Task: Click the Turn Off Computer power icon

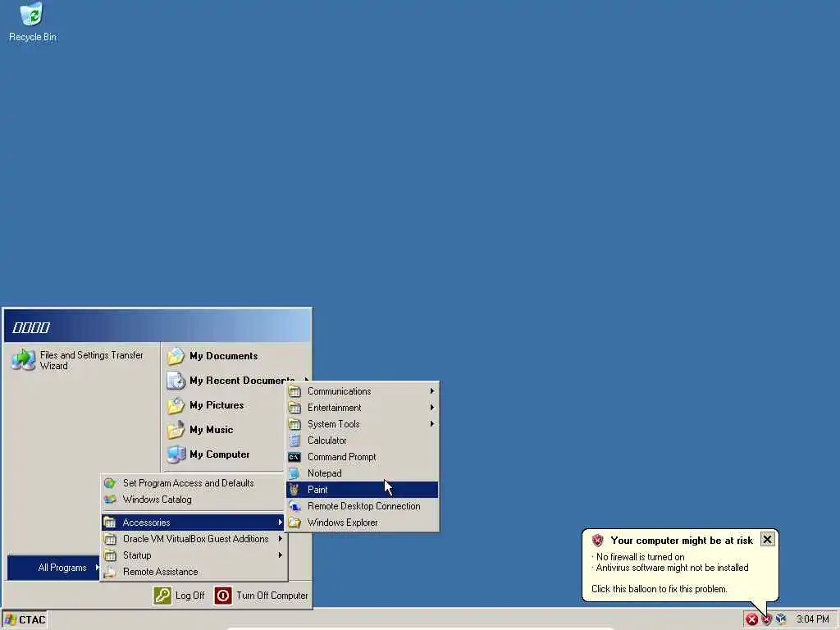Action: pos(223,596)
